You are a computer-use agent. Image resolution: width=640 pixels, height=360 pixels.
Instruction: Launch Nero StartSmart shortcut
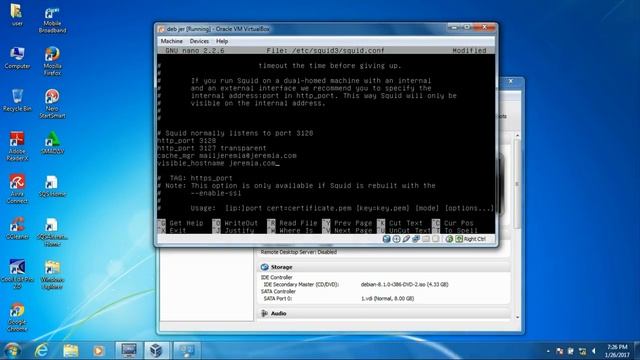pos(52,104)
